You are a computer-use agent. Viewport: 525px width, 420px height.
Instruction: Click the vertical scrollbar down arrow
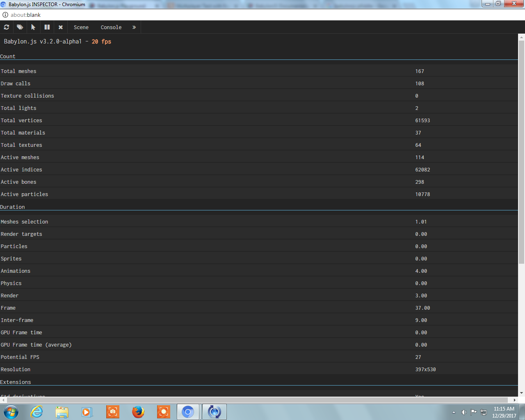pyautogui.click(x=521, y=393)
